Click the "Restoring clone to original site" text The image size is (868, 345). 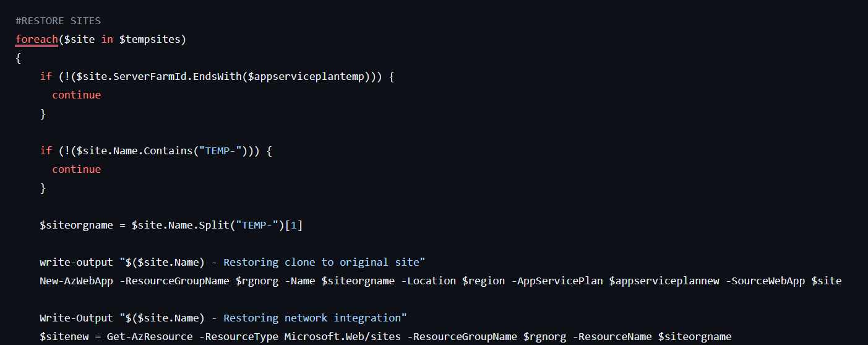click(324, 262)
